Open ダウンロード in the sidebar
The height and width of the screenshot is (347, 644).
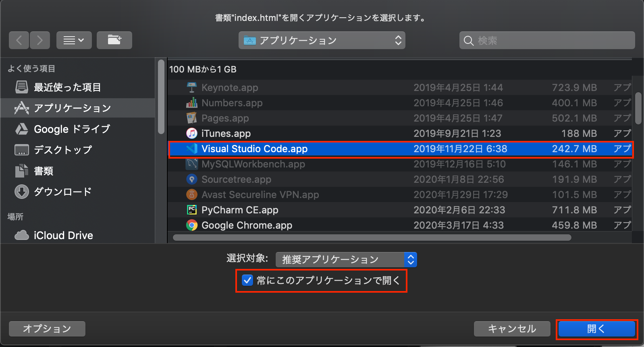pyautogui.click(x=78, y=192)
